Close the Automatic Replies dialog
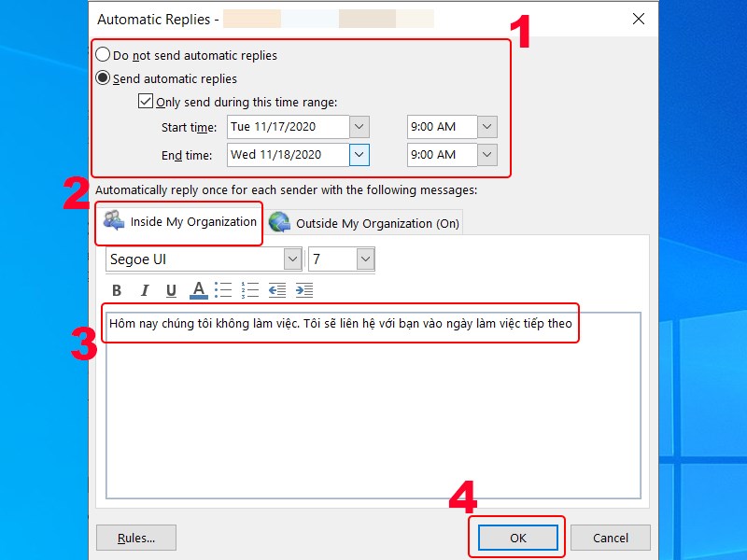The height and width of the screenshot is (560, 747). coord(639,19)
